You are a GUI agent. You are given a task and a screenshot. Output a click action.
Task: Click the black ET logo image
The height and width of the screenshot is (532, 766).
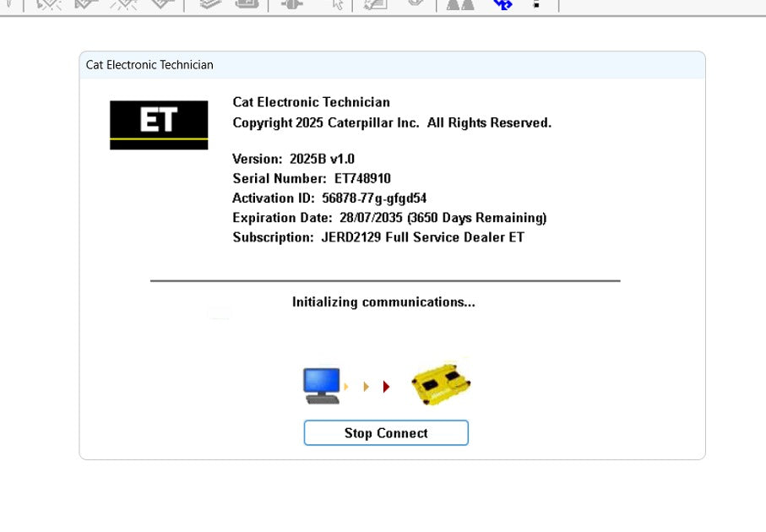point(159,124)
